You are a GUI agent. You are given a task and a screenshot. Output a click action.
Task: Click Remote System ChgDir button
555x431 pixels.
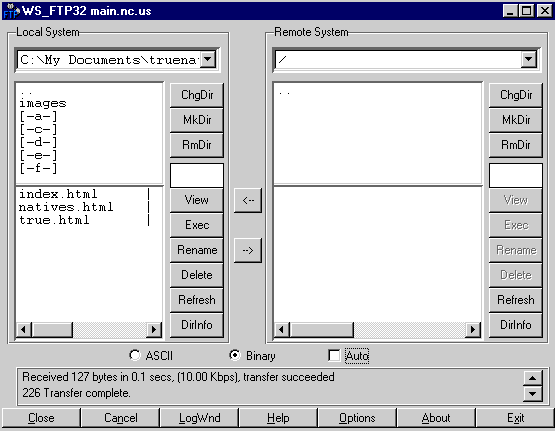pos(516,95)
